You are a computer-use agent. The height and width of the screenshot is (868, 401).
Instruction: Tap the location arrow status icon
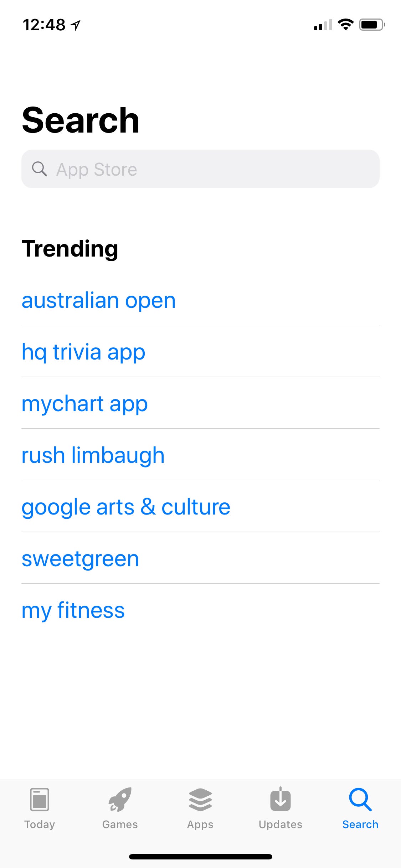click(75, 25)
